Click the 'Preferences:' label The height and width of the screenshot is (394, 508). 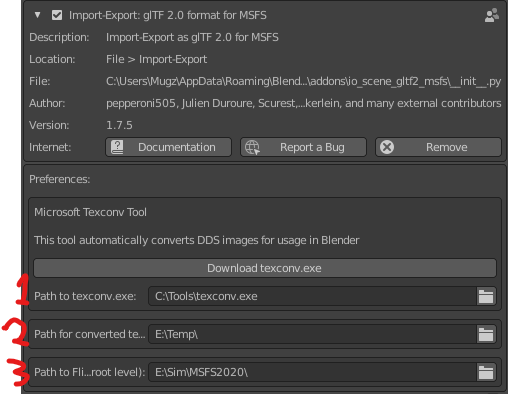60,179
